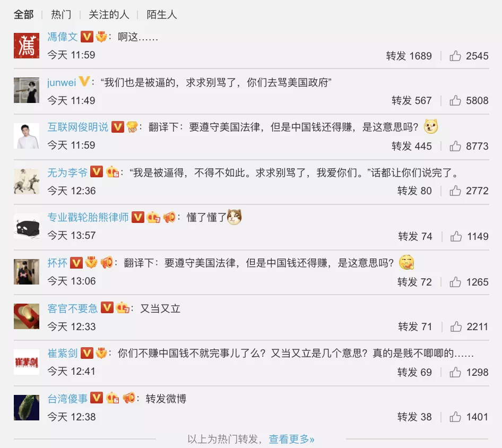Viewport: 502px width, 448px height.
Task: Click thumbs-up on 互联网俊明说's repost
Action: [455, 146]
